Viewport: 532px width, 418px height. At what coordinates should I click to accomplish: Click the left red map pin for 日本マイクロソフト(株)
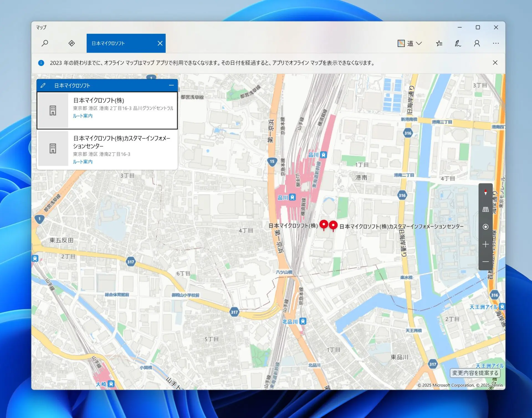pos(324,225)
